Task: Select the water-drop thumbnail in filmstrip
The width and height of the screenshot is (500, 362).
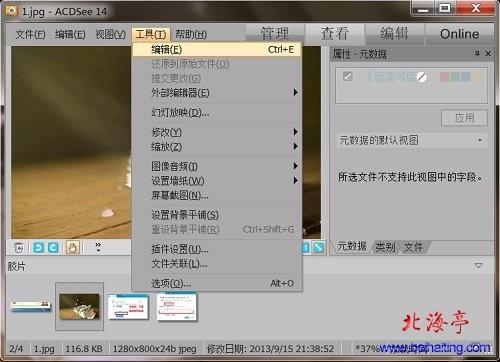Action: click(79, 306)
